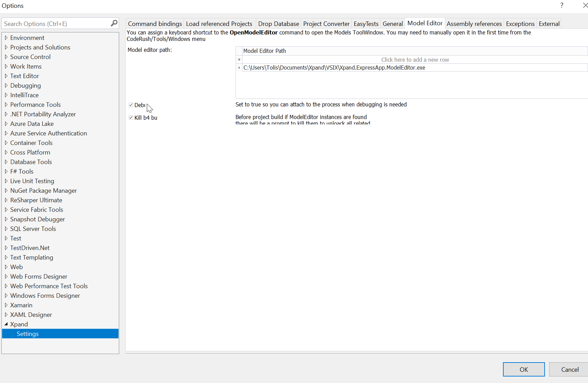Expand the NuGet Package Manager node
Image resolution: width=588 pixels, height=383 pixels.
click(6, 190)
